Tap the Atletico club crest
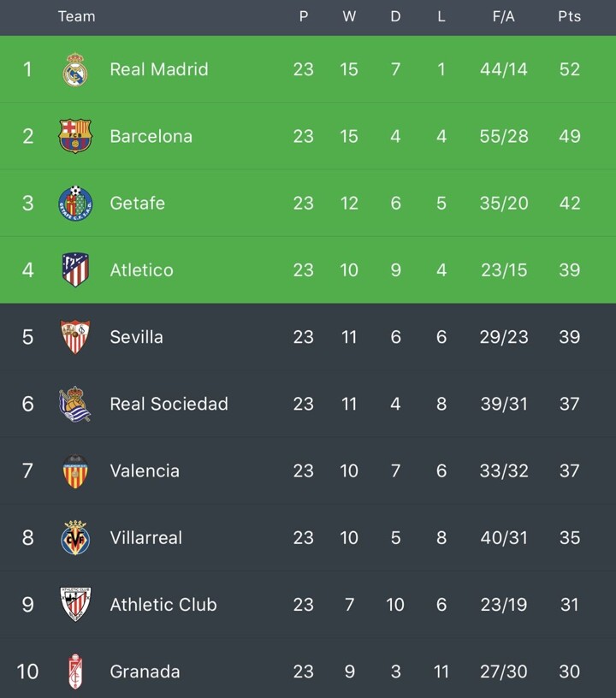 tap(75, 270)
